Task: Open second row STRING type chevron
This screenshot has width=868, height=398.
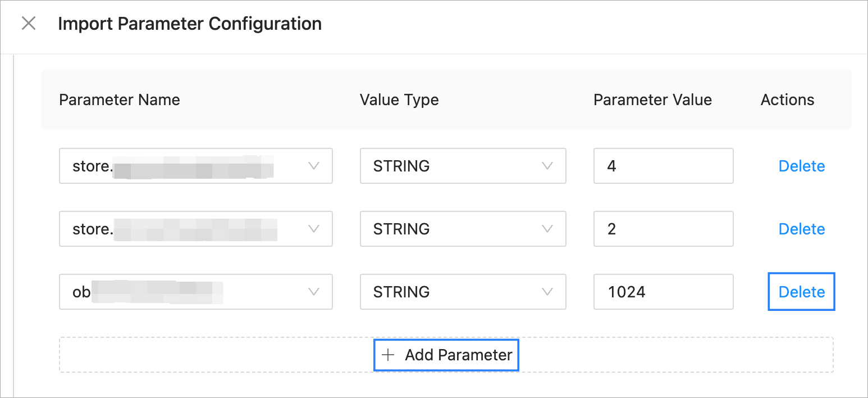Action: coord(547,229)
